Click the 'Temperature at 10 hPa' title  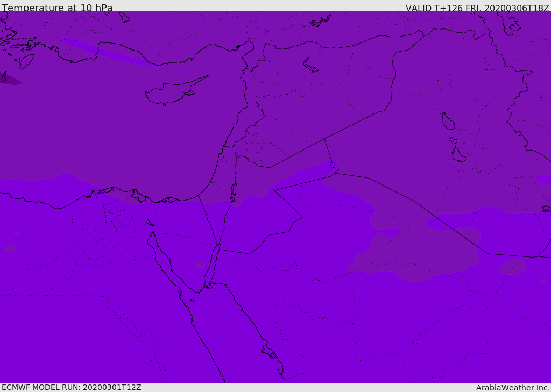[x=57, y=8]
